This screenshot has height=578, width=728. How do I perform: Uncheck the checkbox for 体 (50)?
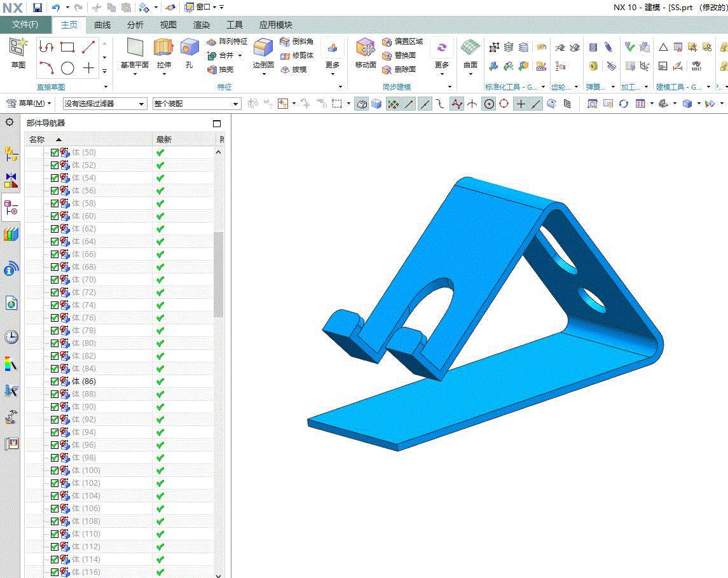54,152
